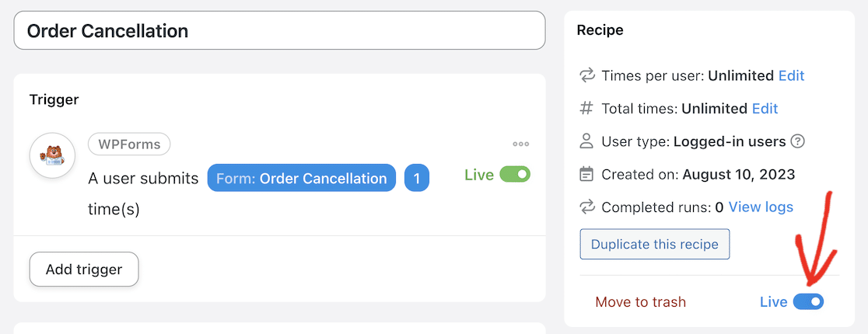Change the number of times token
This screenshot has width=868, height=334.
tap(416, 179)
